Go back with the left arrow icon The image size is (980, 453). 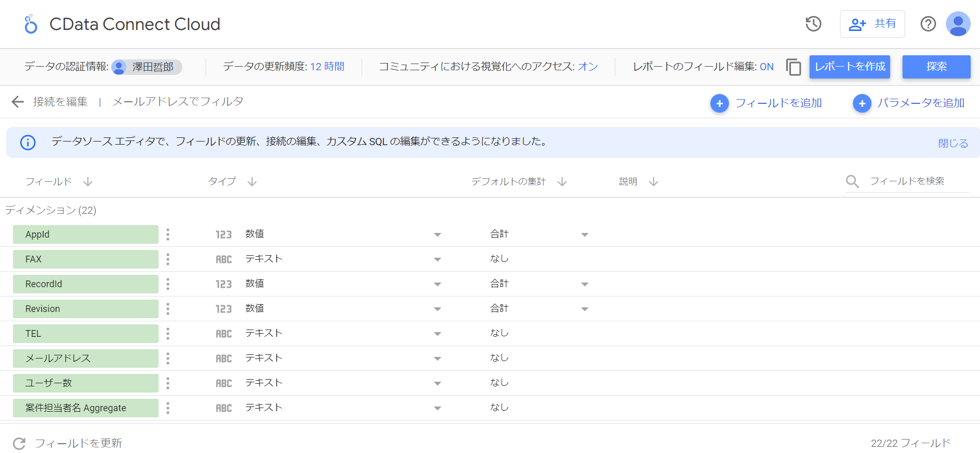18,102
